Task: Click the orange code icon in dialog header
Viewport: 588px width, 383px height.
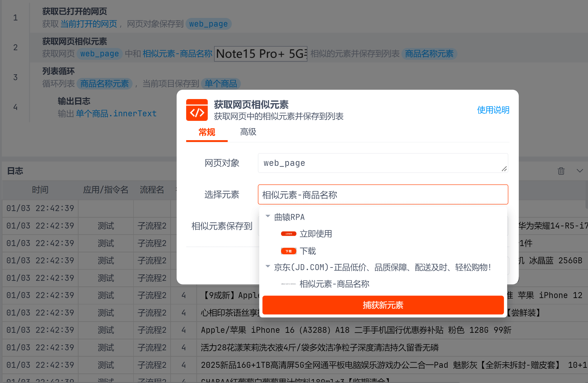Action: pos(197,110)
